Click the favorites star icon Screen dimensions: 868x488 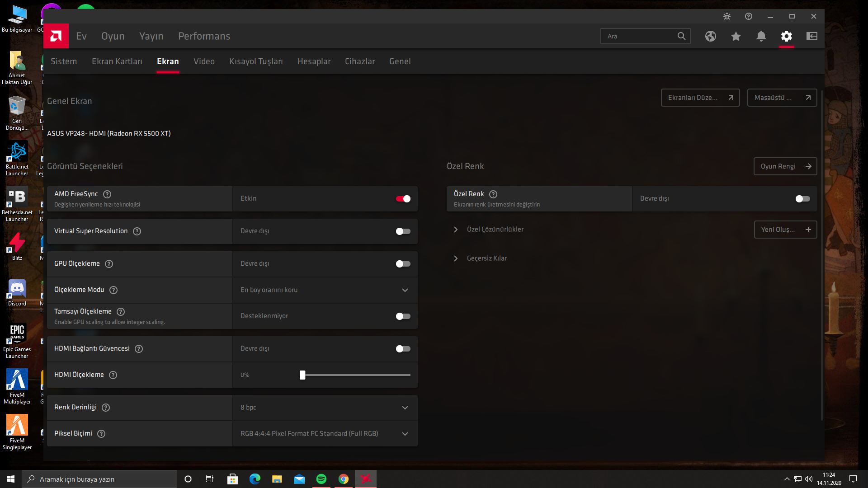point(736,36)
